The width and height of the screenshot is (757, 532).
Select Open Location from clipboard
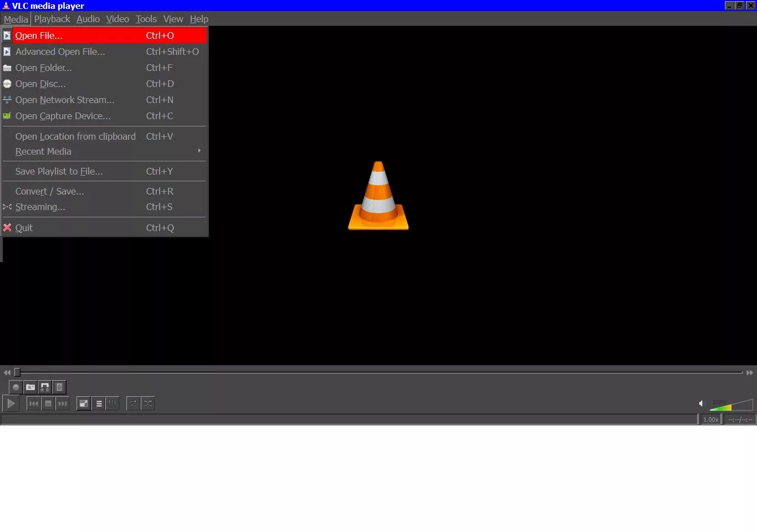tap(104, 136)
